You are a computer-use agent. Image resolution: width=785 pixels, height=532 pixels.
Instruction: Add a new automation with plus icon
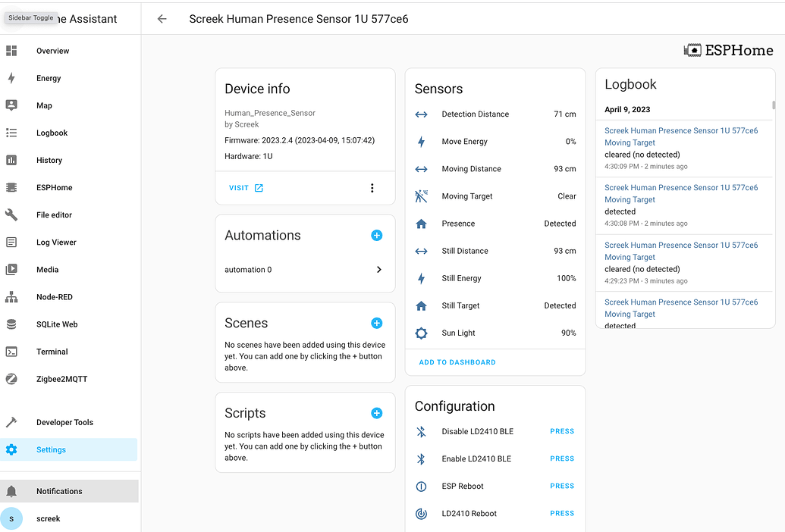(376, 236)
